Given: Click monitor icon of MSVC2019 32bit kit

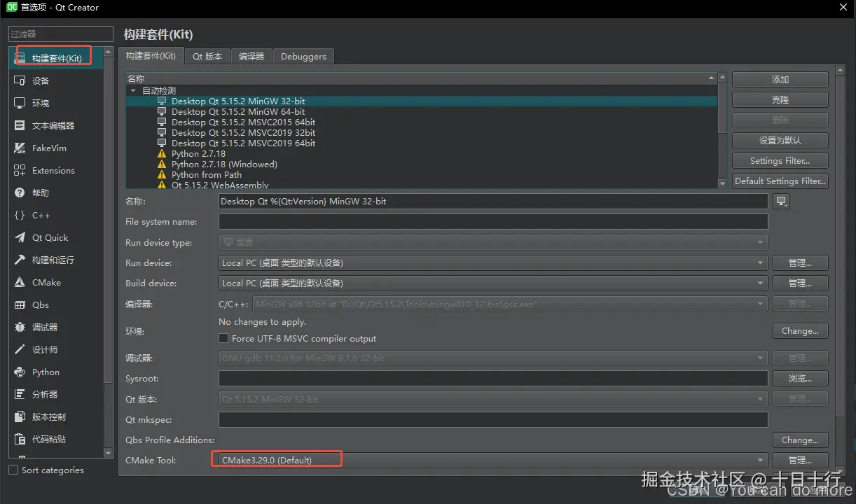Looking at the screenshot, I should coord(162,132).
